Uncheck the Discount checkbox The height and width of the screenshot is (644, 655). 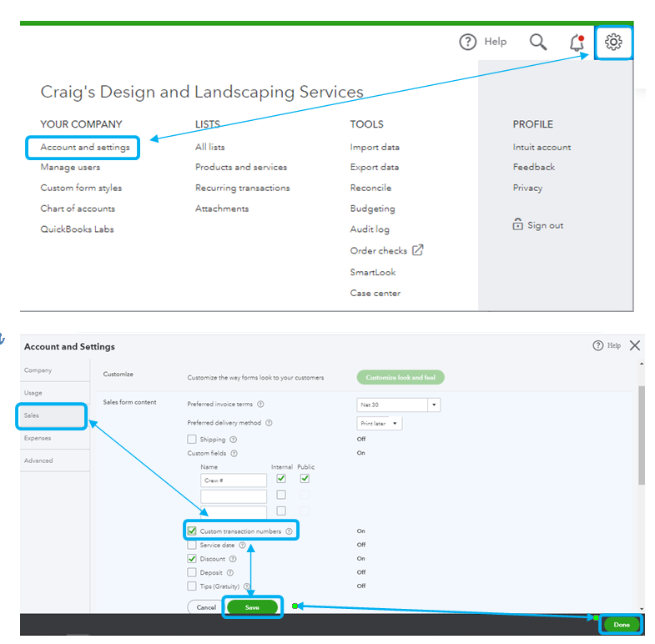coord(192,558)
